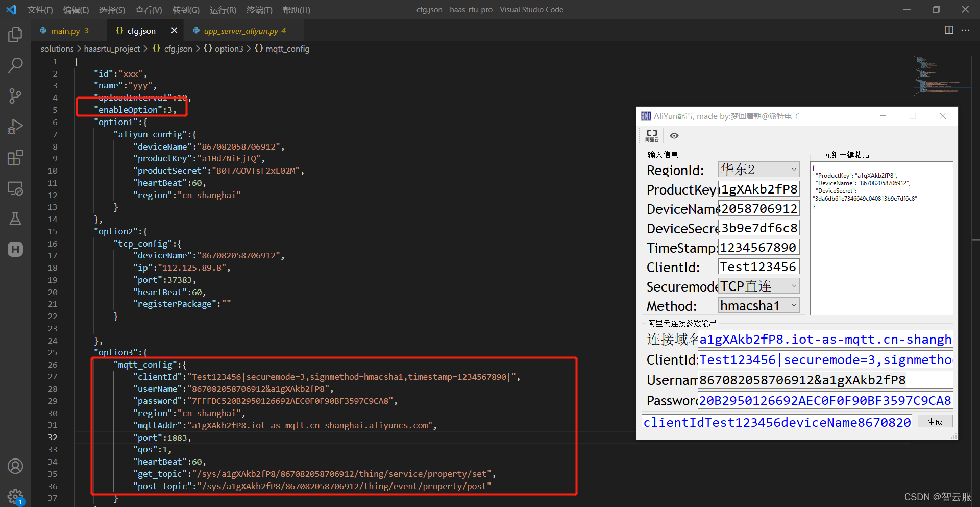Screen dimensions: 980x507
Task: Click the "registerPackage" line
Action: pyautogui.click(x=182, y=304)
